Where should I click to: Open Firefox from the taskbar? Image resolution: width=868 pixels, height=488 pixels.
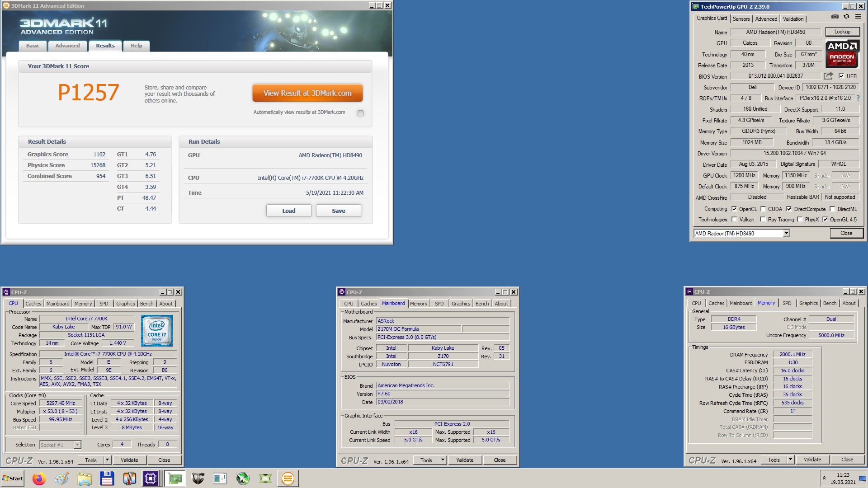39,478
